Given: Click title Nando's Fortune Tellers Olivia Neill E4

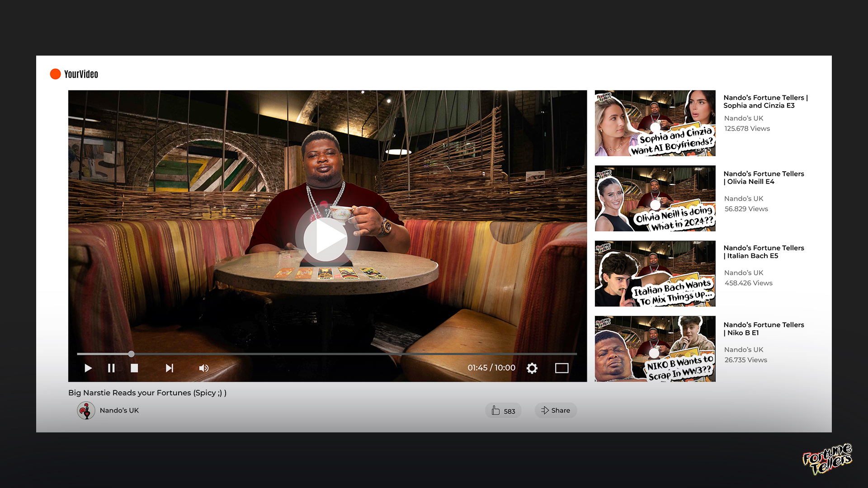Looking at the screenshot, I should coord(764,178).
